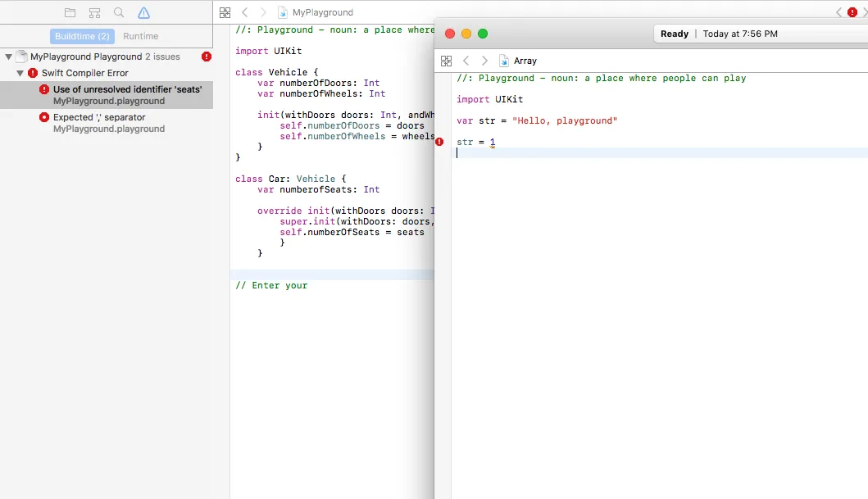Collapse the Swift Compiler Error group
This screenshot has height=499, width=868.
tap(20, 73)
